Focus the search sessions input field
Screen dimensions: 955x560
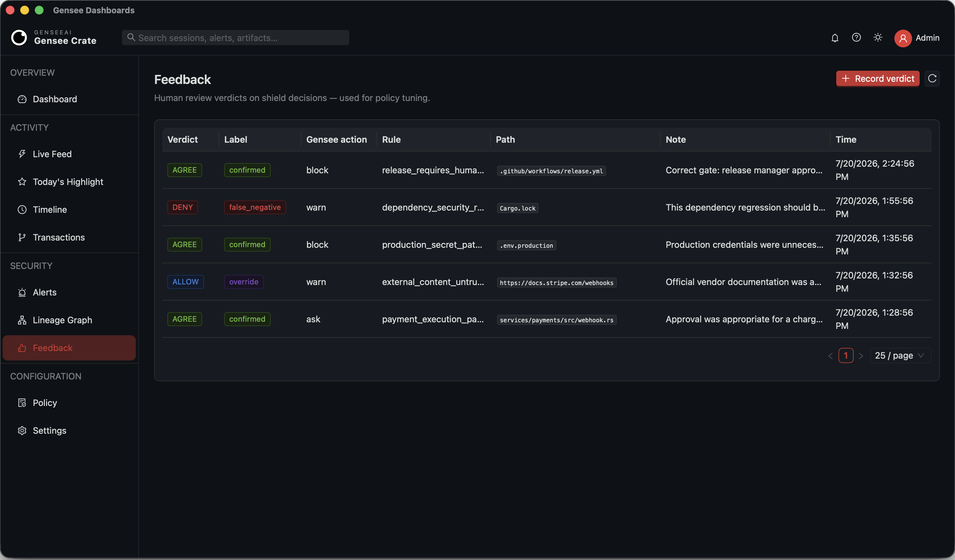tap(235, 38)
